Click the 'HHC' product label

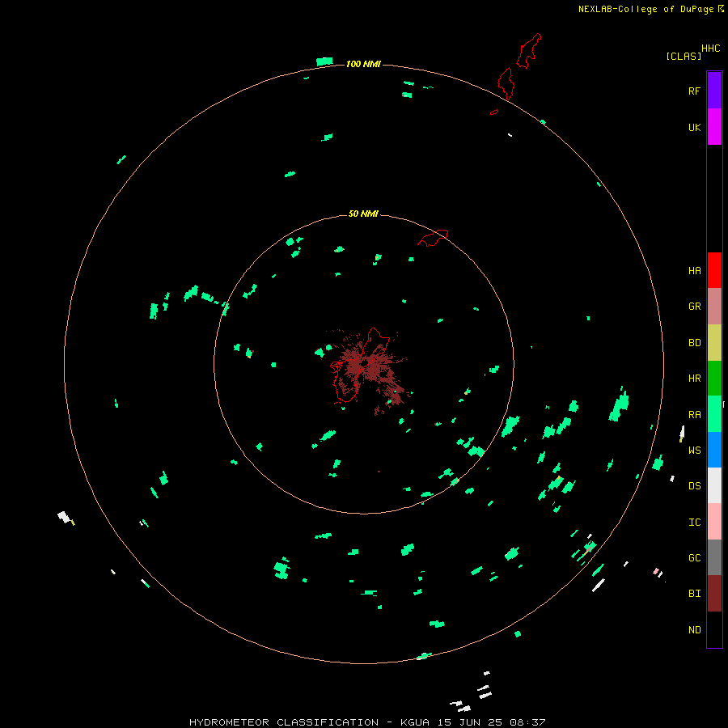711,49
